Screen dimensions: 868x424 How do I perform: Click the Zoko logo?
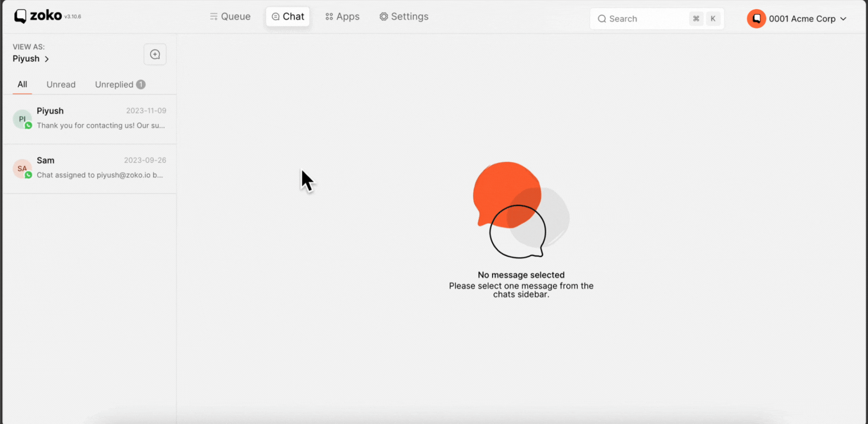click(38, 16)
